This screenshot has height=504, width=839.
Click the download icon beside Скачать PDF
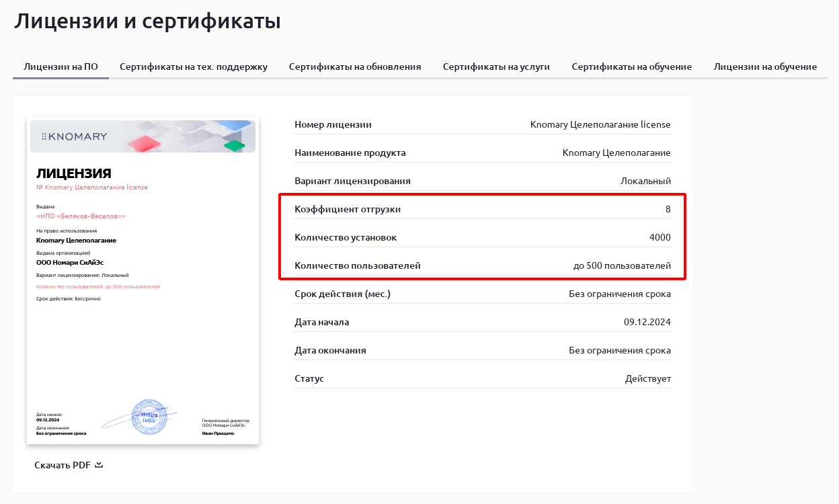point(99,464)
